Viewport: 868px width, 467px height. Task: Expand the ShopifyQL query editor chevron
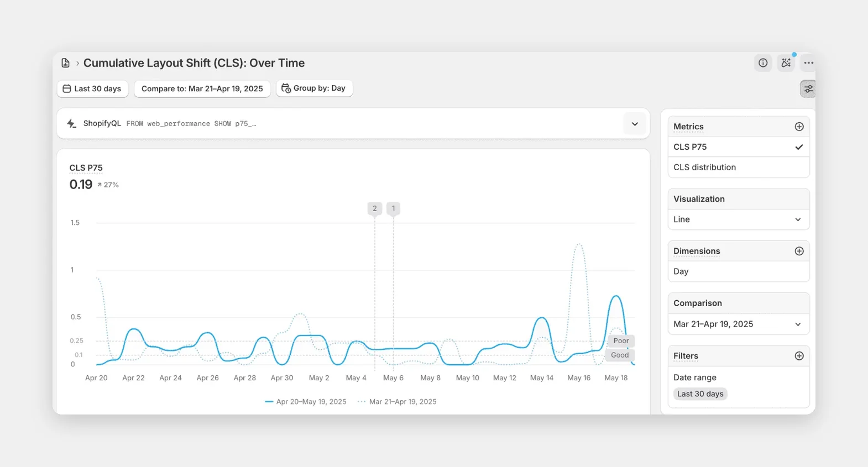point(635,124)
